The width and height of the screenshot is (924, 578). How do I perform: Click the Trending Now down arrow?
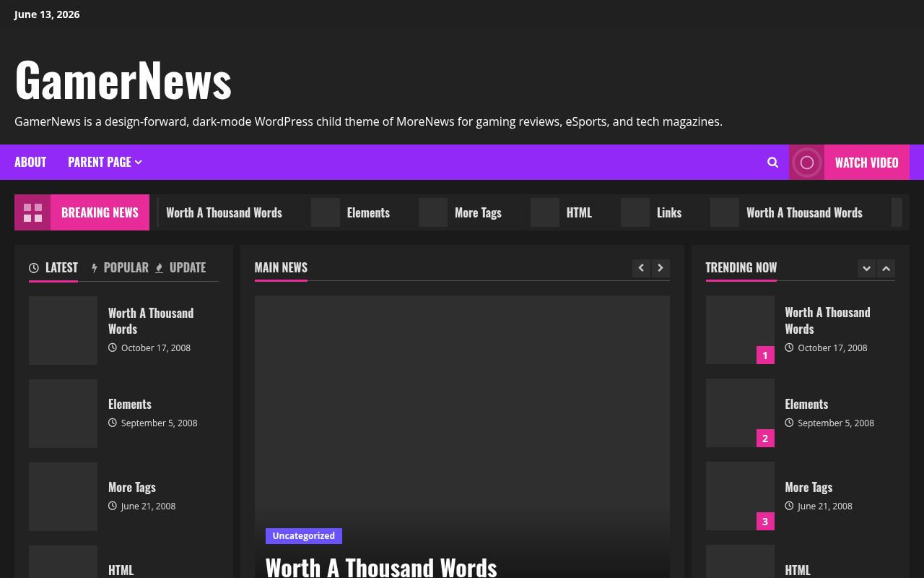pos(866,268)
